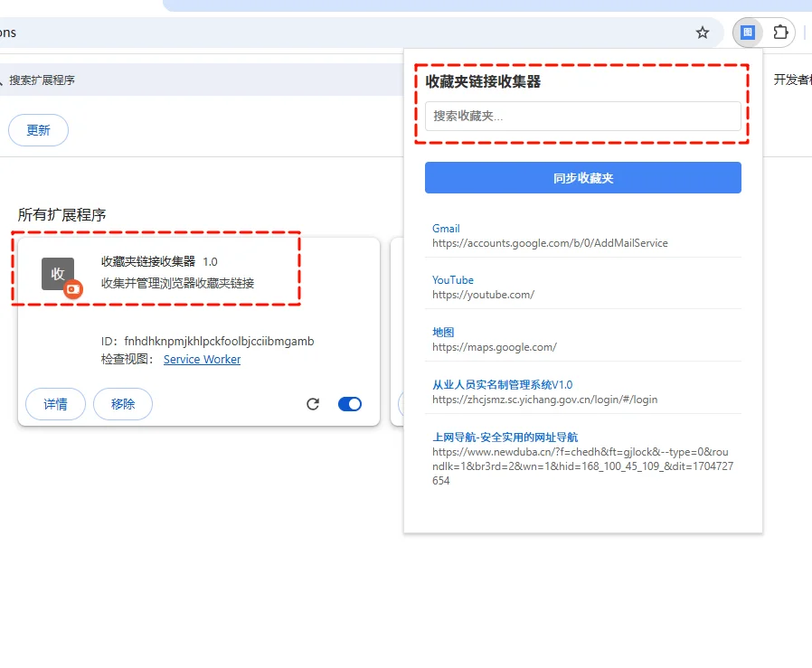Click the 收藏夹链接收集器 popup heading
Image resolution: width=812 pixels, height=668 pixels.
click(483, 81)
